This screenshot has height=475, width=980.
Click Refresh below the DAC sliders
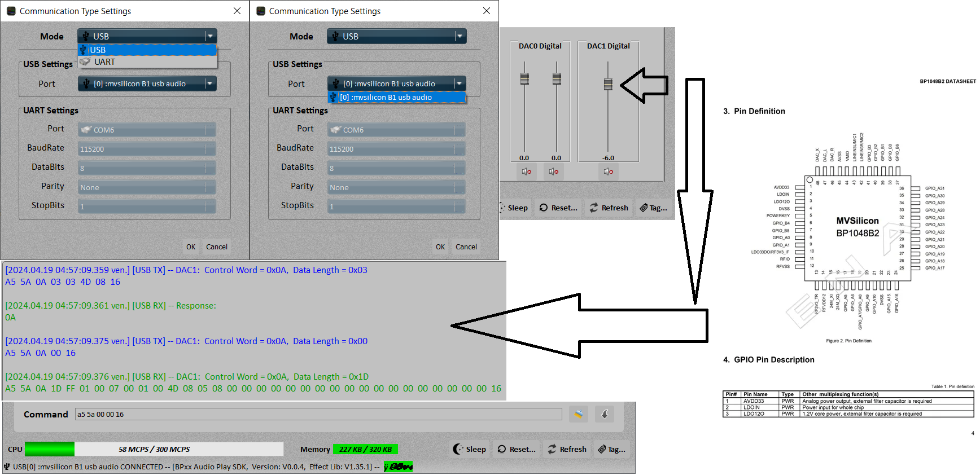(x=609, y=208)
